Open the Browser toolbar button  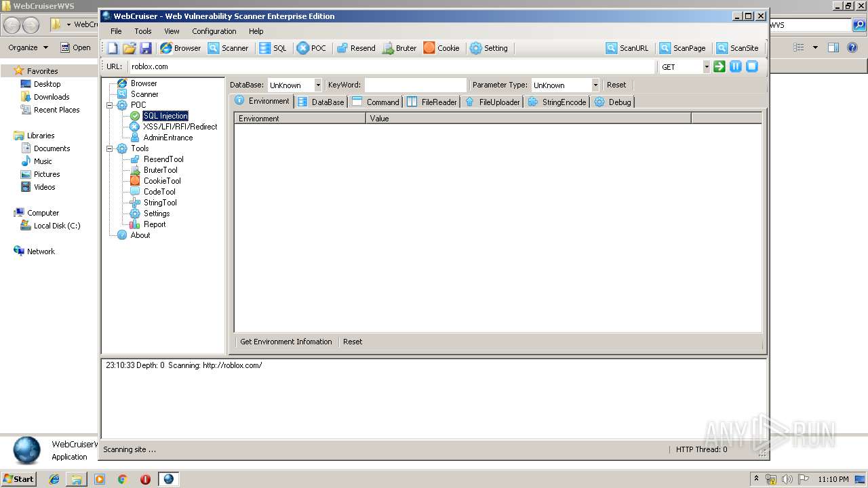tap(180, 48)
